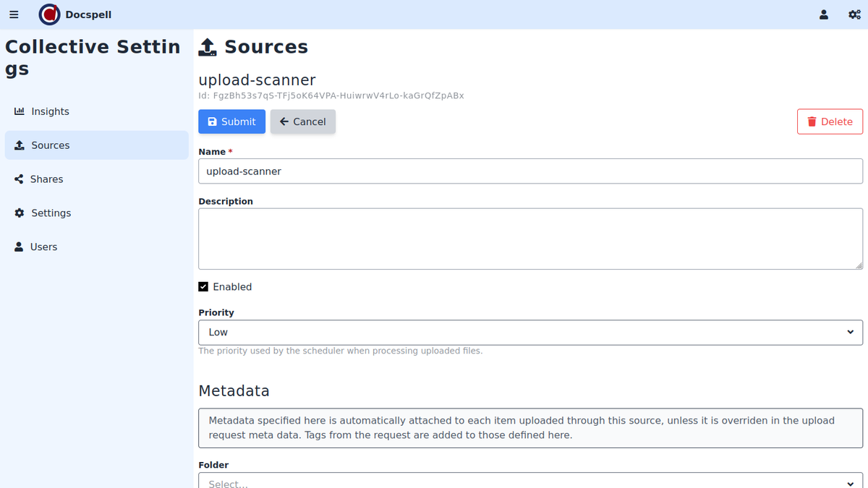Click the Docspell logo icon

pos(49,14)
